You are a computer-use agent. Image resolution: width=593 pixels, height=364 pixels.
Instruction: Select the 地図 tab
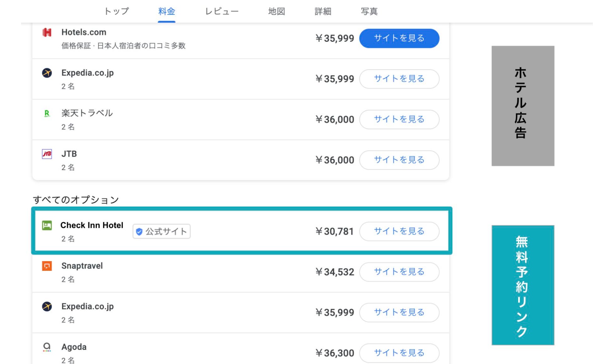(x=276, y=11)
